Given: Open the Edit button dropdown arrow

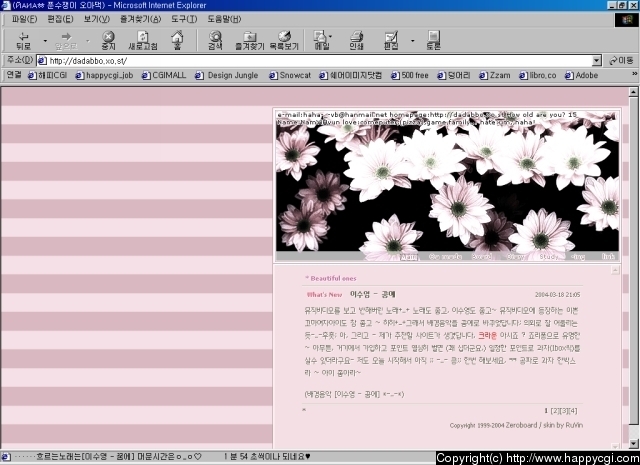Looking at the screenshot, I should [x=412, y=41].
